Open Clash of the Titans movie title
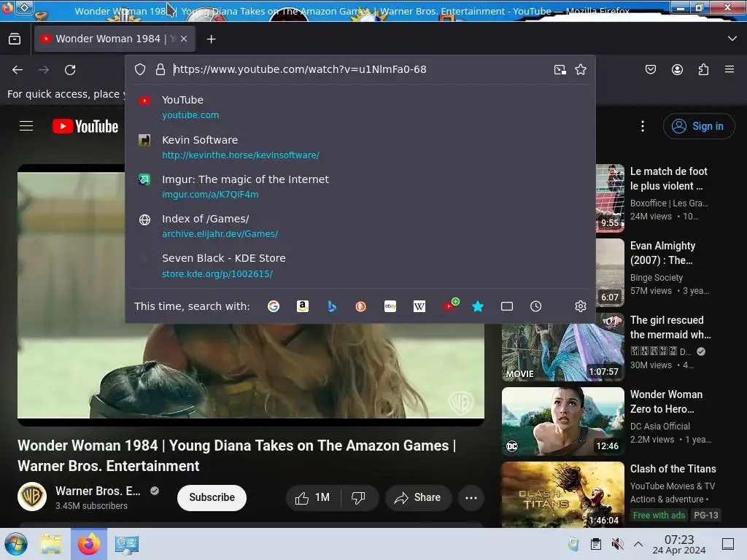The width and height of the screenshot is (747, 560). pyautogui.click(x=673, y=469)
